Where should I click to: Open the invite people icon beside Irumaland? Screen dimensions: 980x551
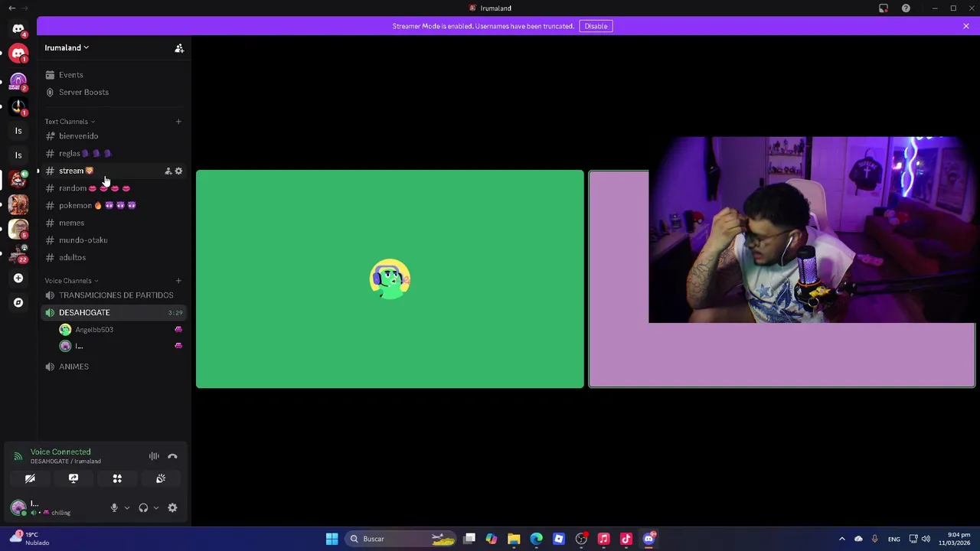tap(179, 48)
